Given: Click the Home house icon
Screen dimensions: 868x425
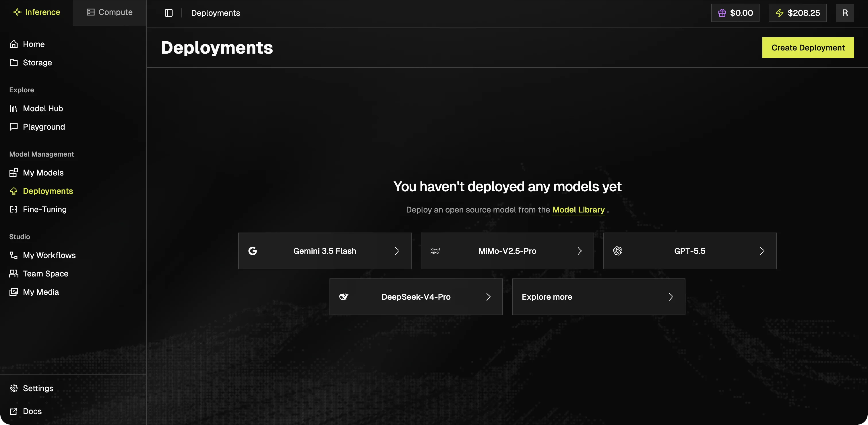Looking at the screenshot, I should [13, 44].
